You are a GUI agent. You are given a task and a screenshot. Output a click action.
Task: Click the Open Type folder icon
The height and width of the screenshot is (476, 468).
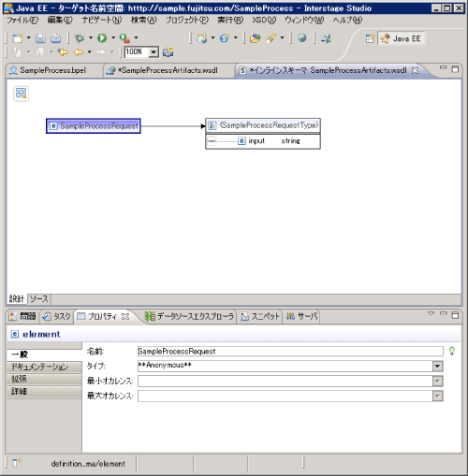pyautogui.click(x=255, y=38)
